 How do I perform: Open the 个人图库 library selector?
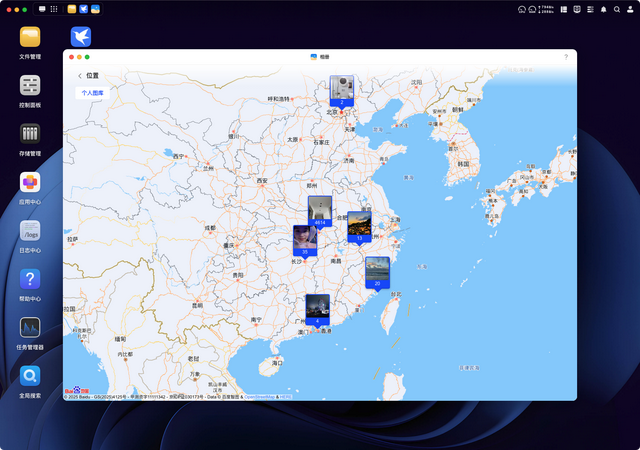pos(93,93)
